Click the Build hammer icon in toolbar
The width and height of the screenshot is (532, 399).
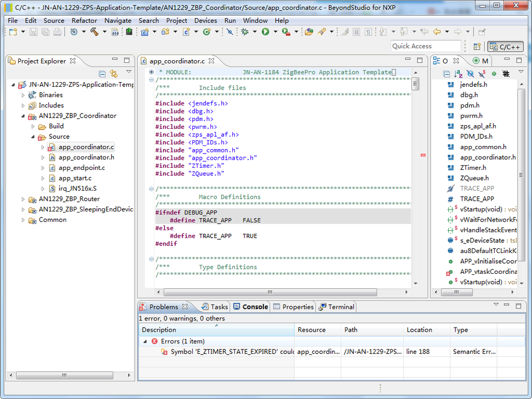pos(94,32)
